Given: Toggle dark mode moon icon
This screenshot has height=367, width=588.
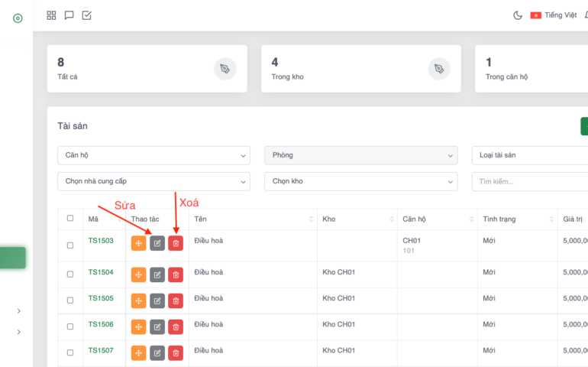Looking at the screenshot, I should point(518,15).
